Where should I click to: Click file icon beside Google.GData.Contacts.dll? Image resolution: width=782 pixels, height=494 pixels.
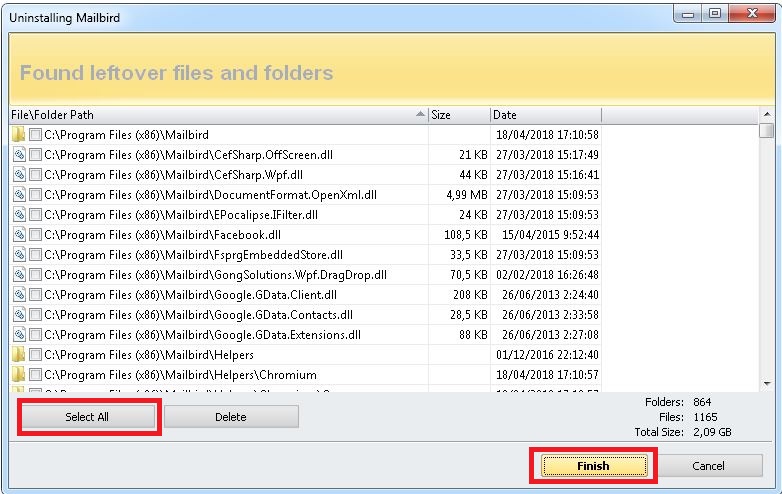[19, 315]
